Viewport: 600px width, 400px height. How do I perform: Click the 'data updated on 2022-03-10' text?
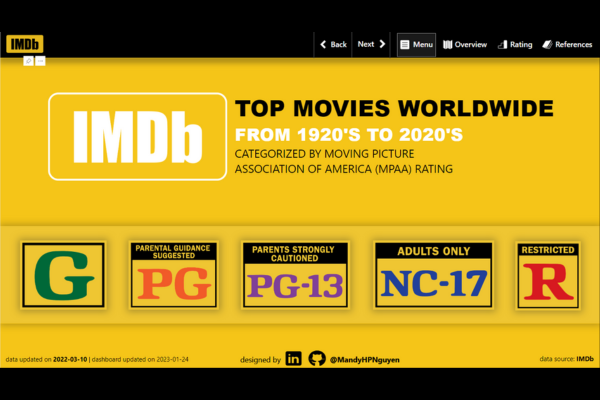46,359
